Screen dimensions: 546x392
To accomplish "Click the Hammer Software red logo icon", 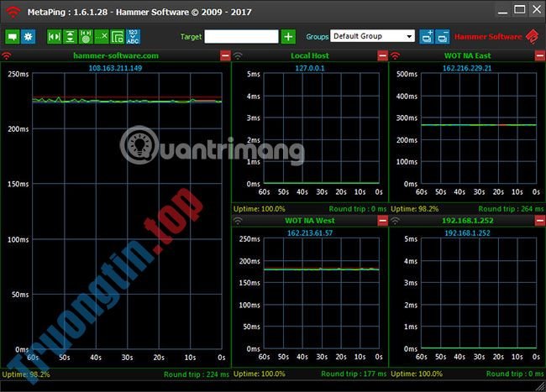I will point(533,36).
